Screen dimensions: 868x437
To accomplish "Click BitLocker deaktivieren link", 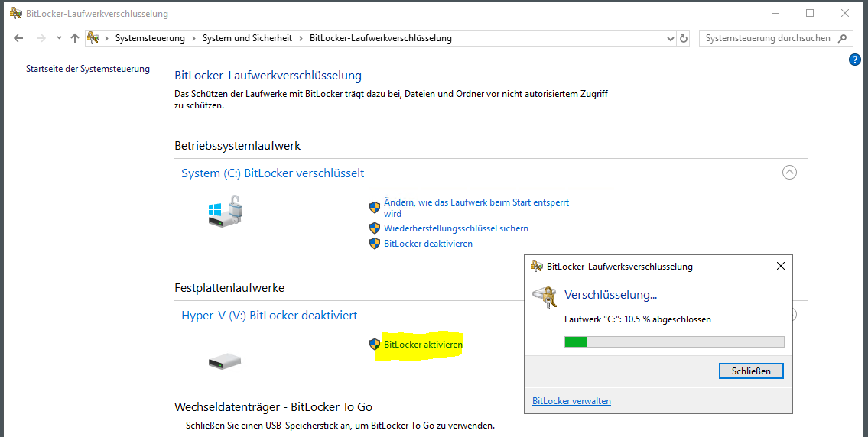I will pyautogui.click(x=428, y=244).
